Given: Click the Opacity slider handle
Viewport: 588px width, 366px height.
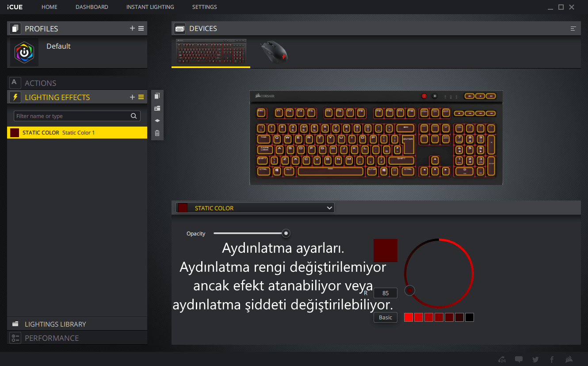Looking at the screenshot, I should [x=286, y=233].
